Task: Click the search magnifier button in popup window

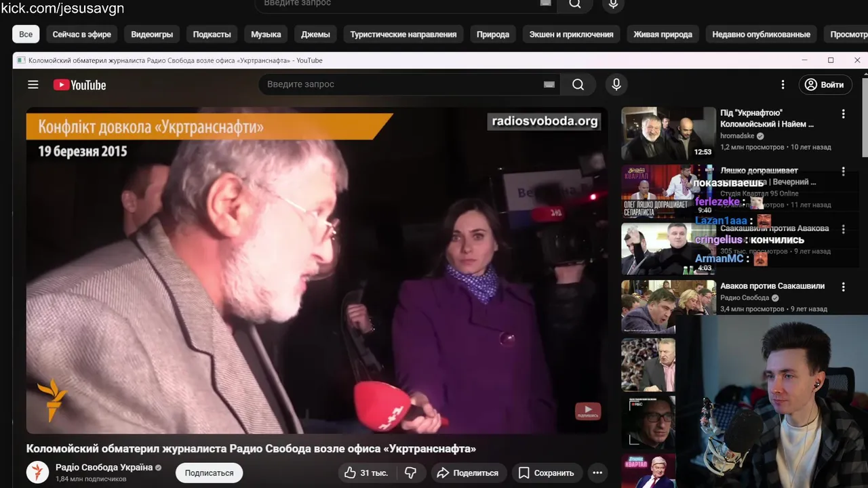Action: tap(578, 85)
